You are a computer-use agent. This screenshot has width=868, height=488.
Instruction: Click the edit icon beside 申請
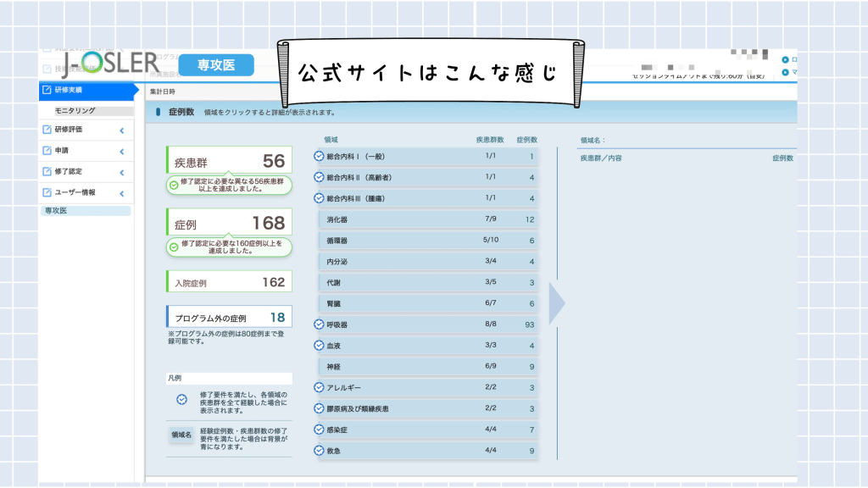coord(47,150)
